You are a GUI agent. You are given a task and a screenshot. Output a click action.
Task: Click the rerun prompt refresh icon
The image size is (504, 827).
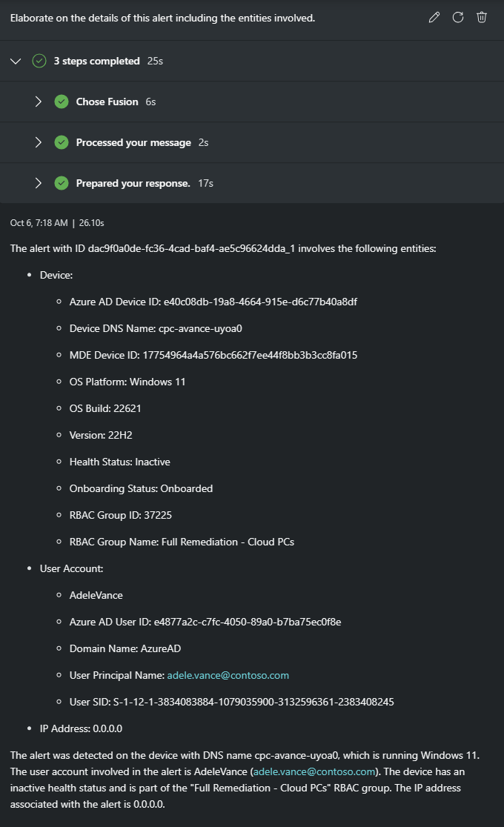pos(458,18)
